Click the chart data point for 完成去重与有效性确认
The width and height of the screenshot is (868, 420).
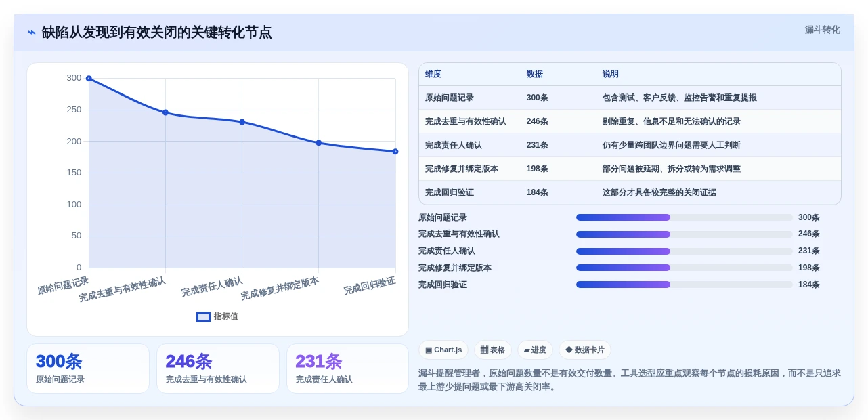165,112
